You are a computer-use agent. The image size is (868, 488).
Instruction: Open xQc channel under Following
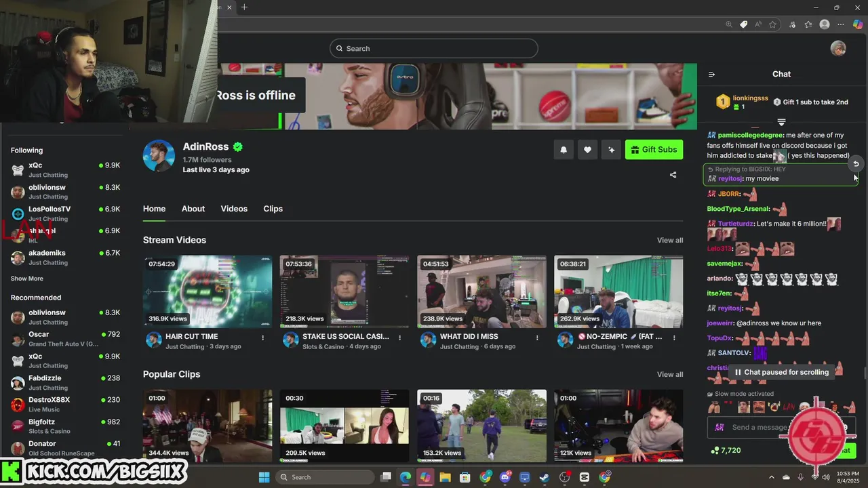coord(65,169)
